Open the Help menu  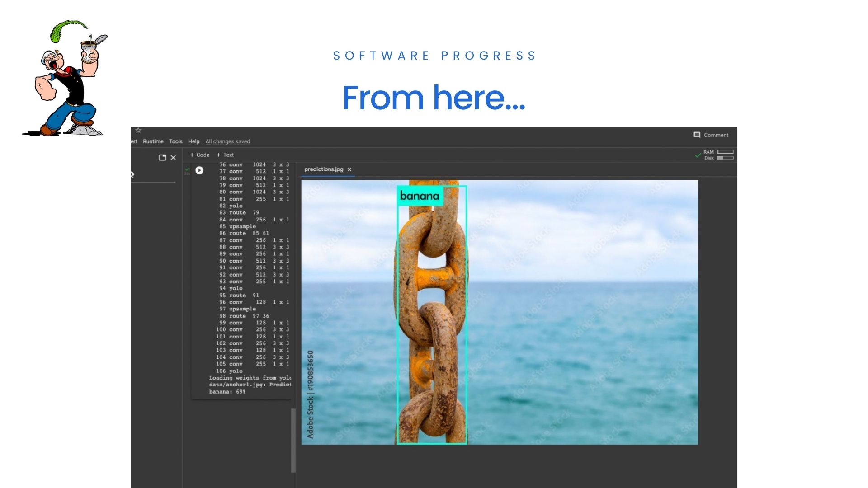193,141
